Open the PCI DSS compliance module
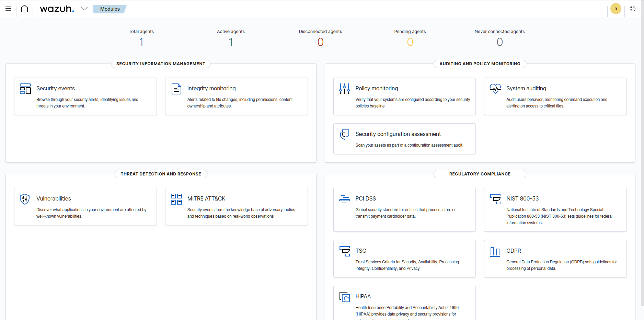This screenshot has height=320, width=644. pos(366,199)
